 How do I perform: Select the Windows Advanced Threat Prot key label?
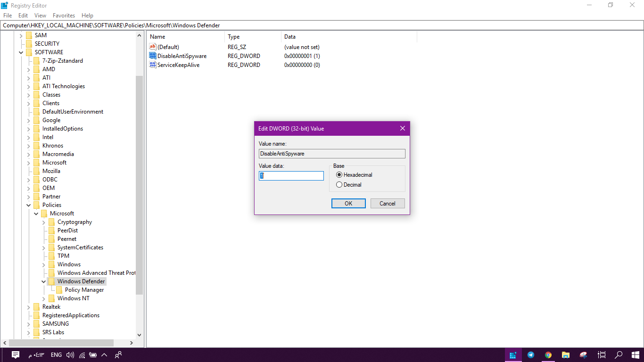[x=96, y=273]
